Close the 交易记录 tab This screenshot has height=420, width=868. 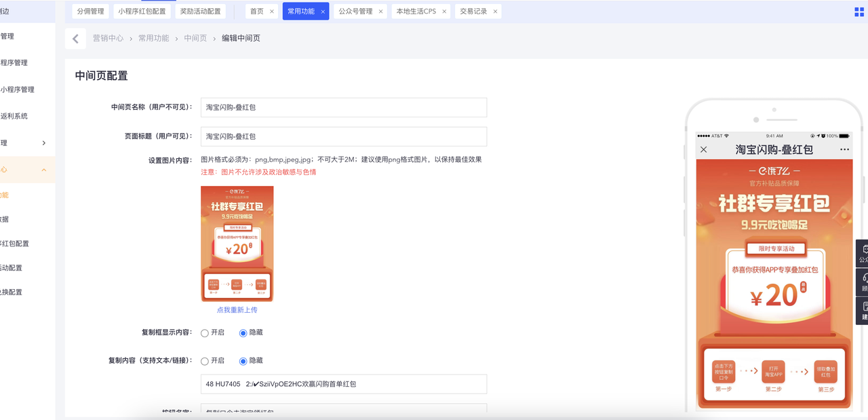(x=495, y=12)
